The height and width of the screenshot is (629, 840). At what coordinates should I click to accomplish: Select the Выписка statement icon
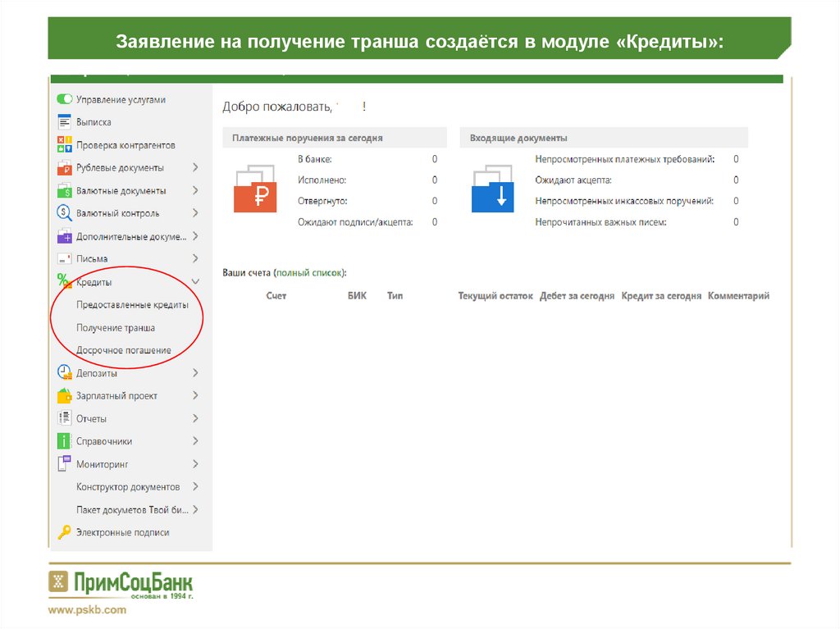pyautogui.click(x=64, y=121)
